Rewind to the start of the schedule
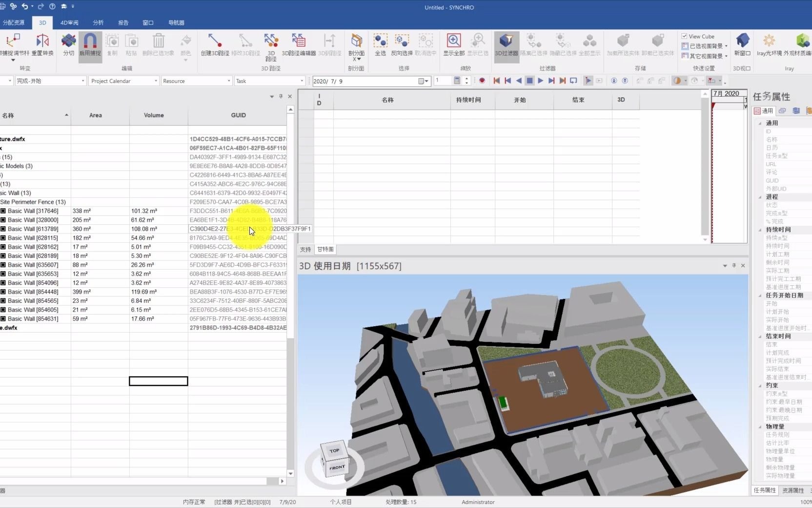 497,81
